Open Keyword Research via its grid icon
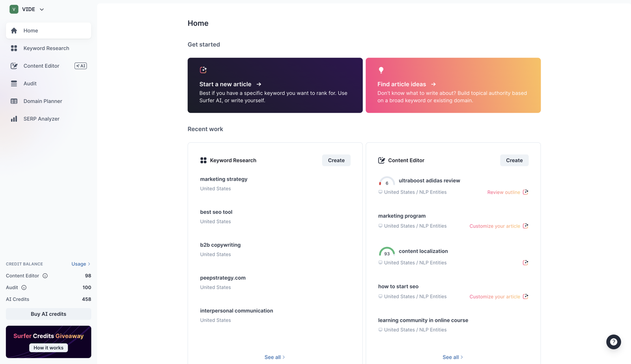The image size is (631, 364). pyautogui.click(x=14, y=48)
